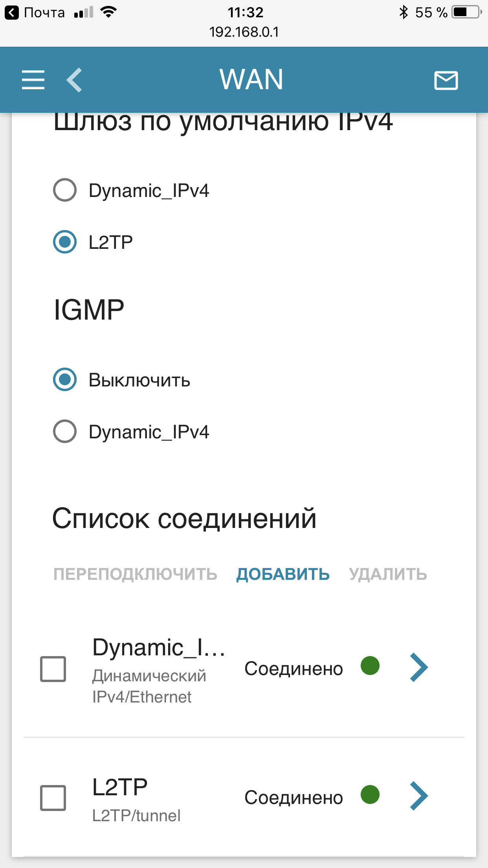488x868 pixels.
Task: Open the mail notifications envelope icon
Action: [x=446, y=80]
